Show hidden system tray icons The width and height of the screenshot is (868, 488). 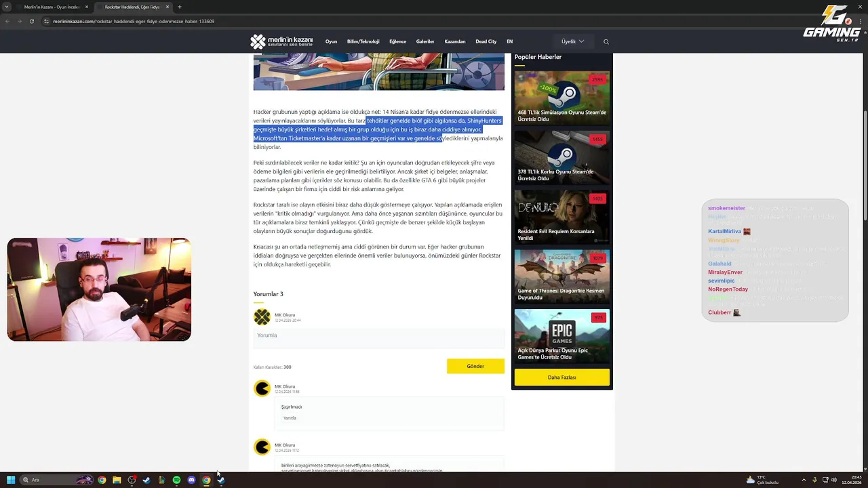(804, 480)
